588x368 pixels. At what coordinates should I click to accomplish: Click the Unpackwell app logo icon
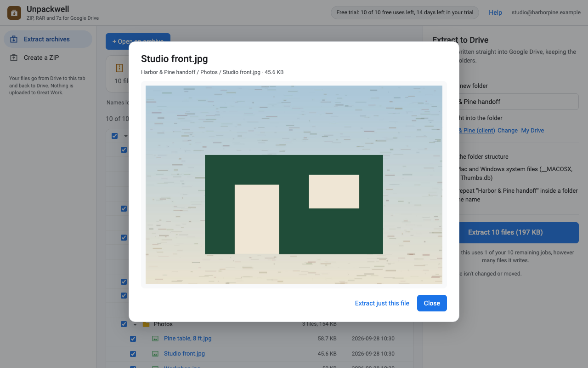pos(14,13)
